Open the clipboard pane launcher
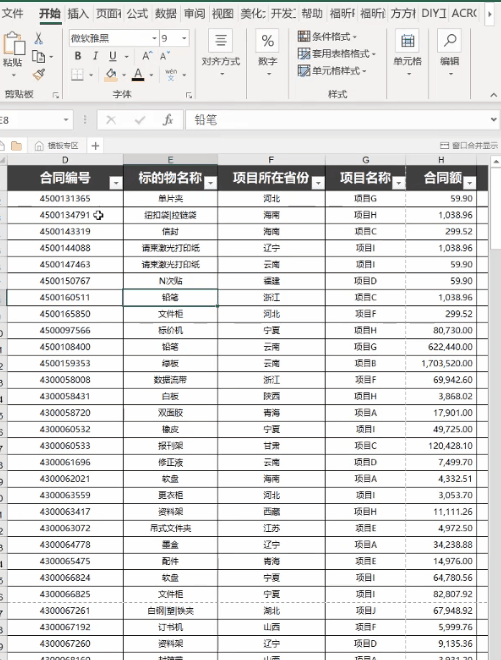 point(56,96)
